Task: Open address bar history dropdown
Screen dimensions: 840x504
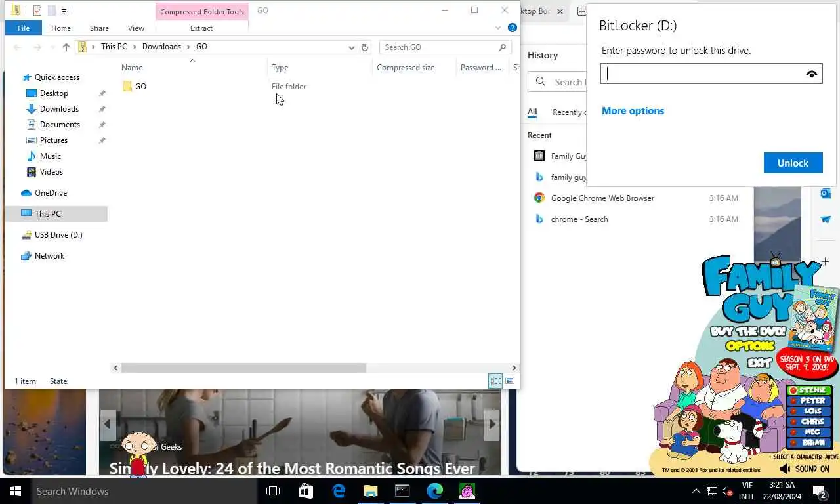Action: point(352,47)
